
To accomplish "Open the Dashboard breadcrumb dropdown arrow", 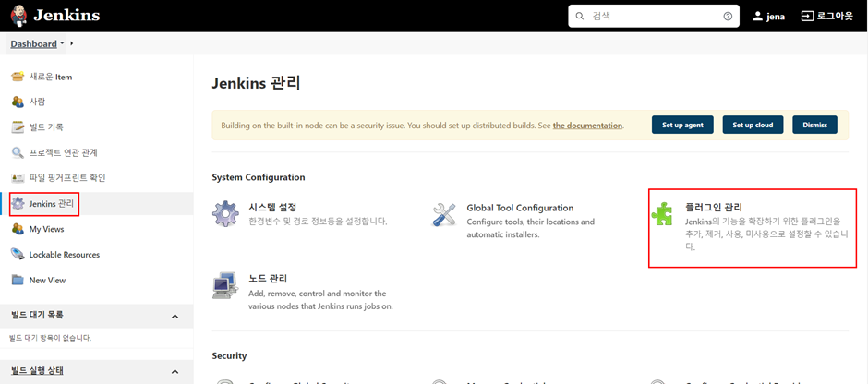I will 62,43.
